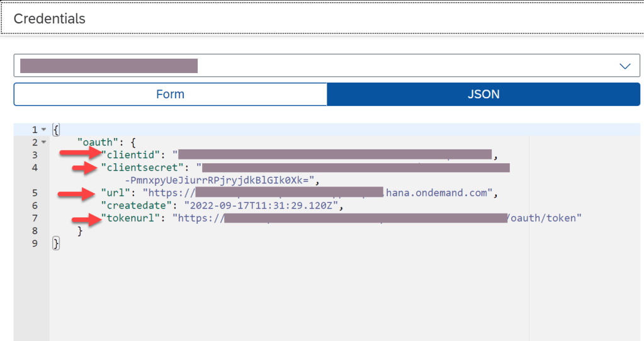
Task: Collapse the root object fold arrow on line 1
Action: click(43, 130)
